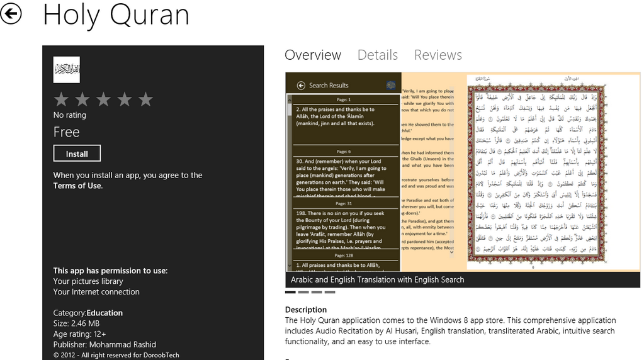Screen dimensions: 644x360
Task: Switch to the Details tab
Action: 378,55
